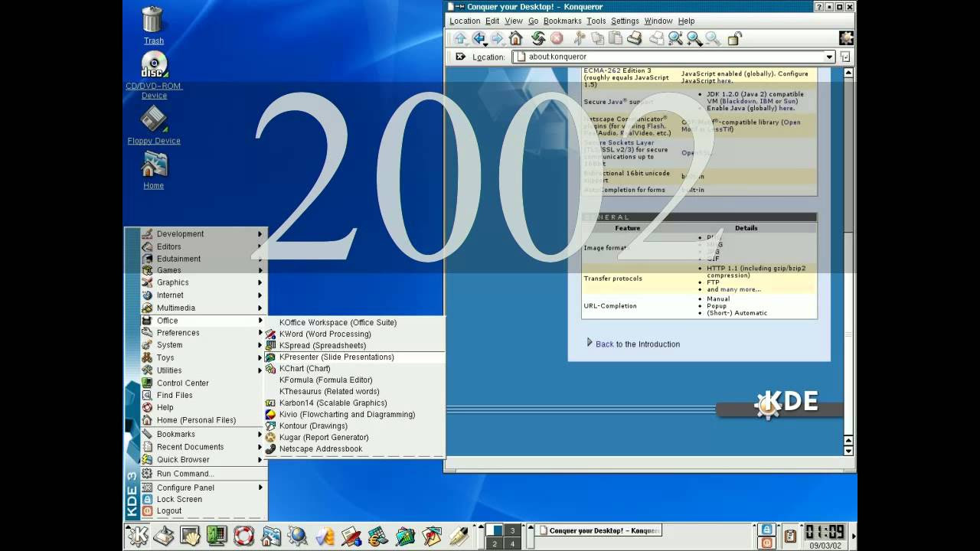Click the panel lock screen button
980x551 pixels.
coord(766,530)
